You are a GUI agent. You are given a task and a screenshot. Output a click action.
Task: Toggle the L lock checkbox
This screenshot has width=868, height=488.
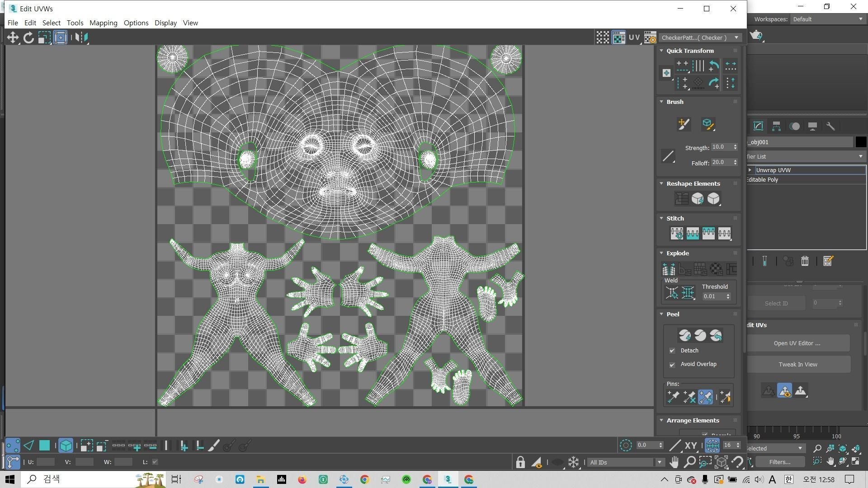(155, 462)
